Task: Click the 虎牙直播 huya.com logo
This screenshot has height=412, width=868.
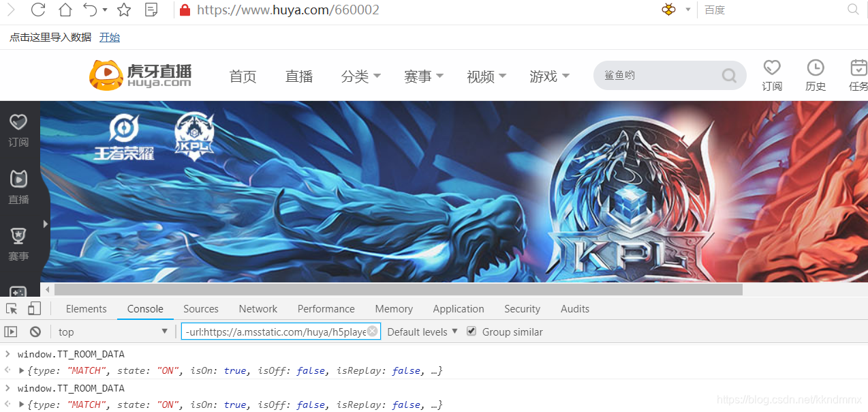Action: point(140,74)
